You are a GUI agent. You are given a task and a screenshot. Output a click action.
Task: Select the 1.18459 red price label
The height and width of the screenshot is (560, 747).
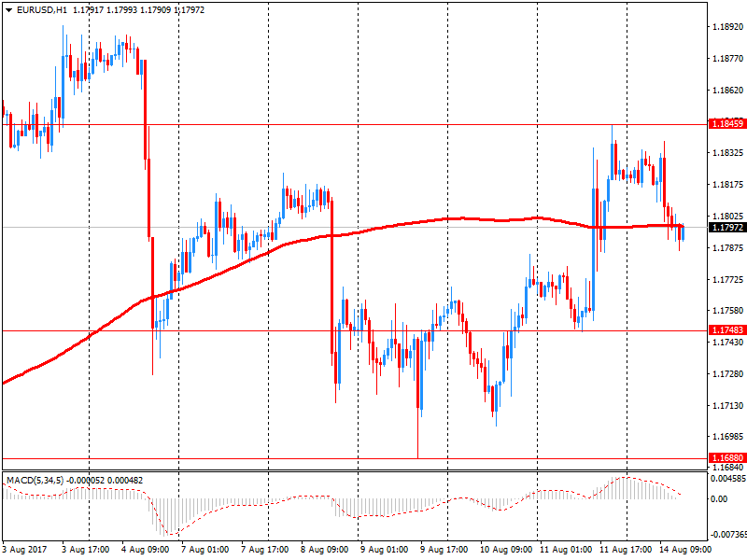click(x=727, y=124)
